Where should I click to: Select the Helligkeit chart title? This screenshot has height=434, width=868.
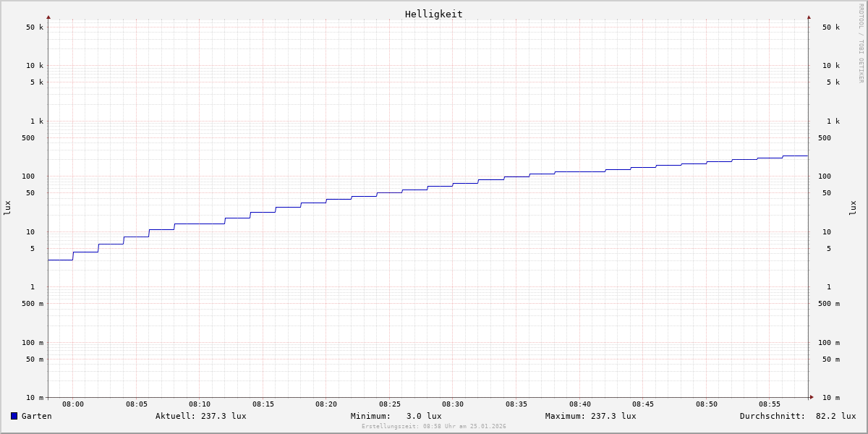click(433, 14)
